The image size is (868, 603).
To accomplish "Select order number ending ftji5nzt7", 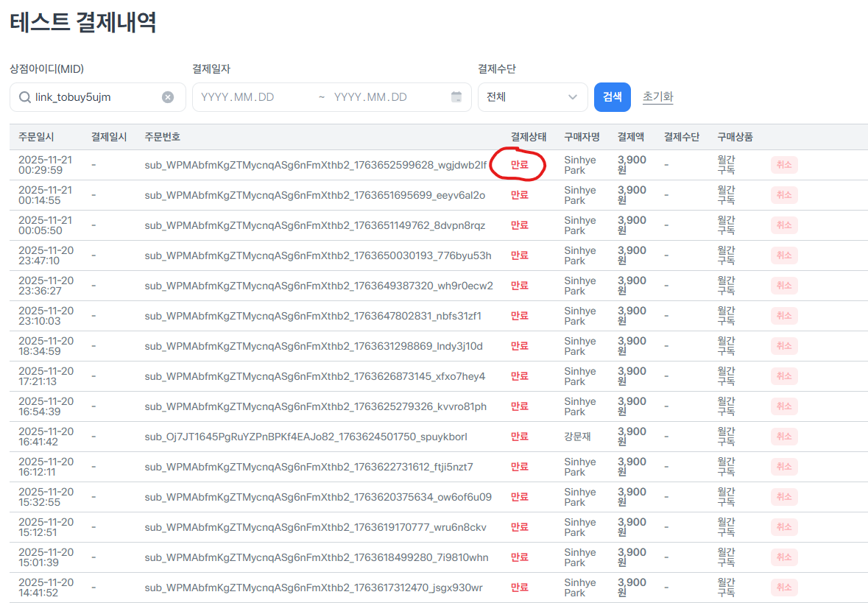I will tap(309, 467).
